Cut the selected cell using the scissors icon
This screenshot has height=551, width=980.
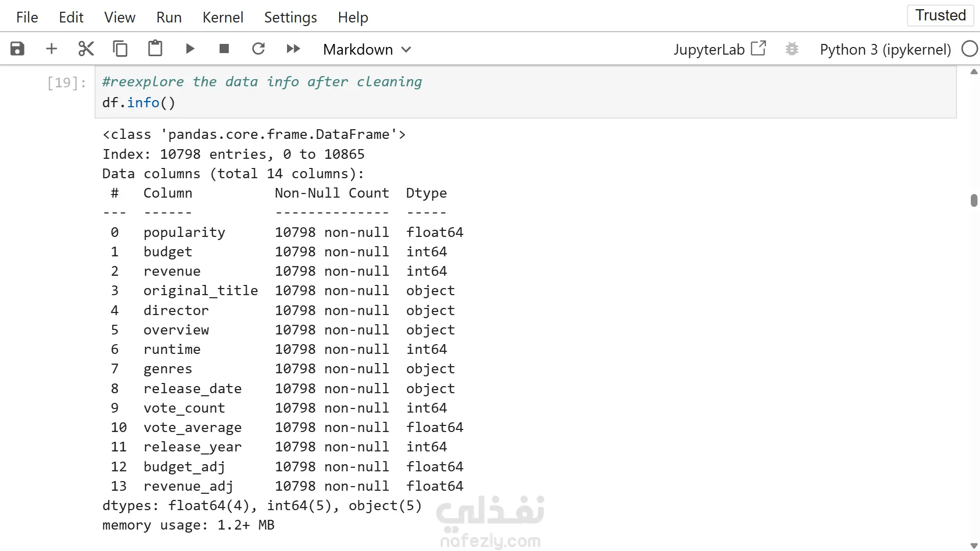point(86,49)
